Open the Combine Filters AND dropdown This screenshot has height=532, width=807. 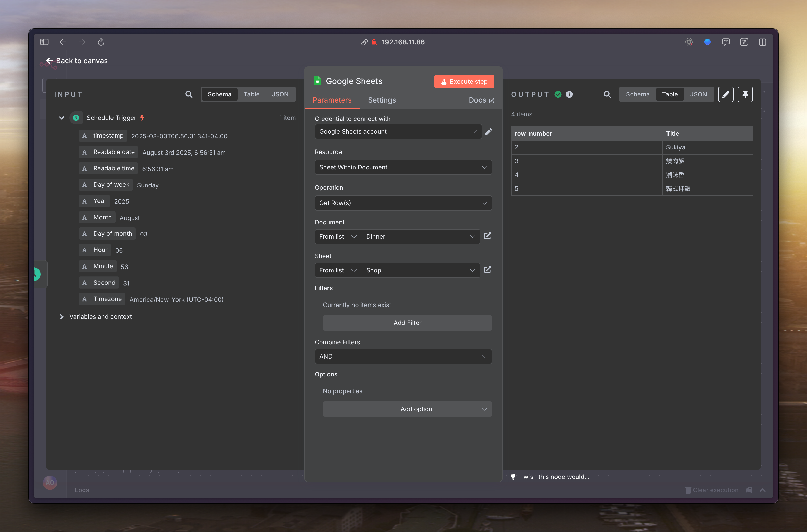click(403, 356)
